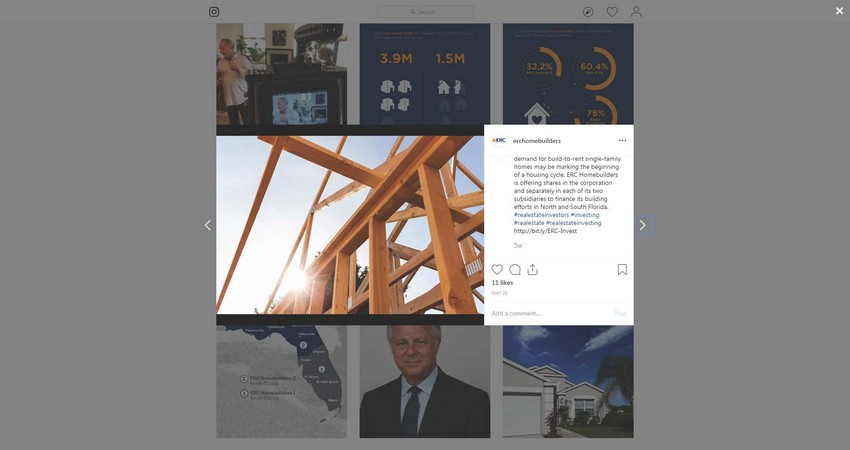
Task: Open the #investing hashtag
Action: [x=585, y=215]
